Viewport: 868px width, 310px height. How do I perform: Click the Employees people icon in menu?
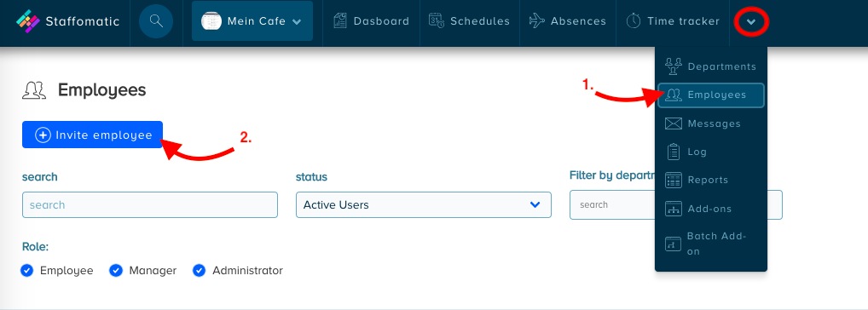(673, 95)
